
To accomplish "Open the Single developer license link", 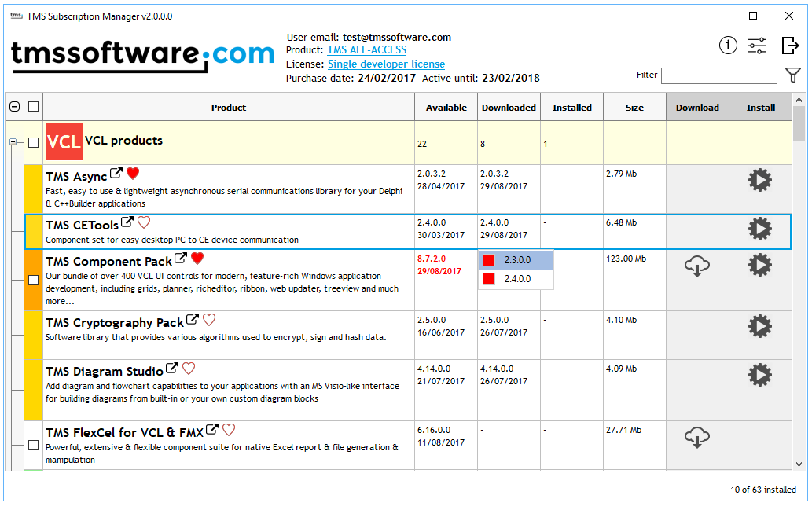I will click(386, 64).
